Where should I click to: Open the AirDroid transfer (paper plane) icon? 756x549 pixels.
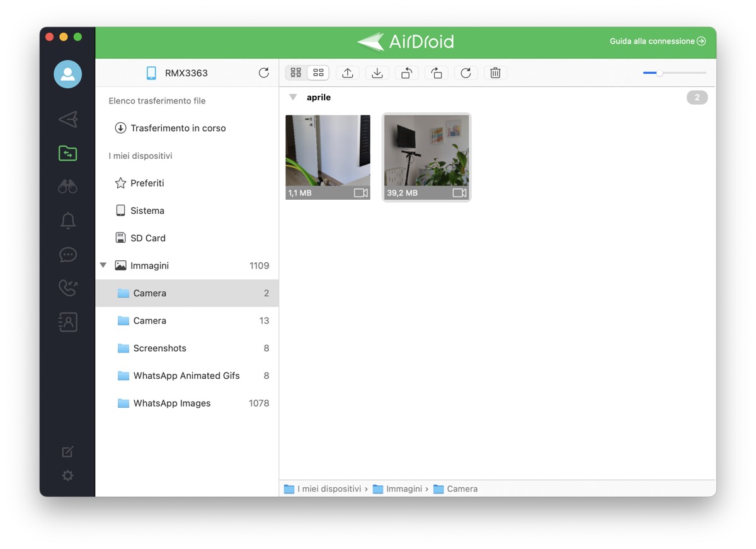click(67, 119)
